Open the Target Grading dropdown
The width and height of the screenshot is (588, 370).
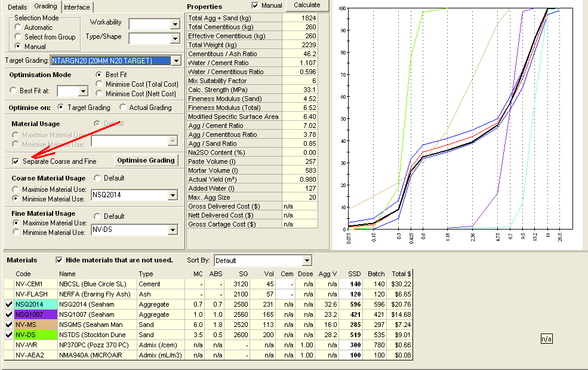[x=176, y=61]
